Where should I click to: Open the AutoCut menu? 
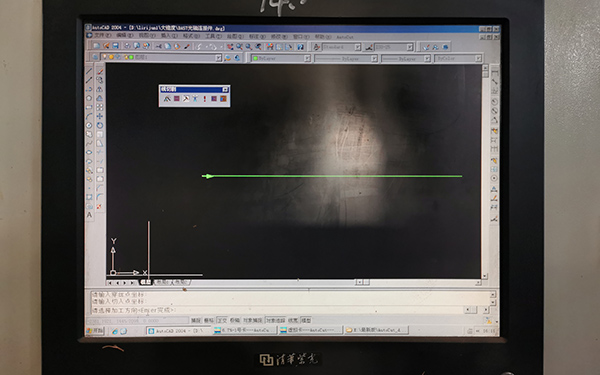coord(345,37)
